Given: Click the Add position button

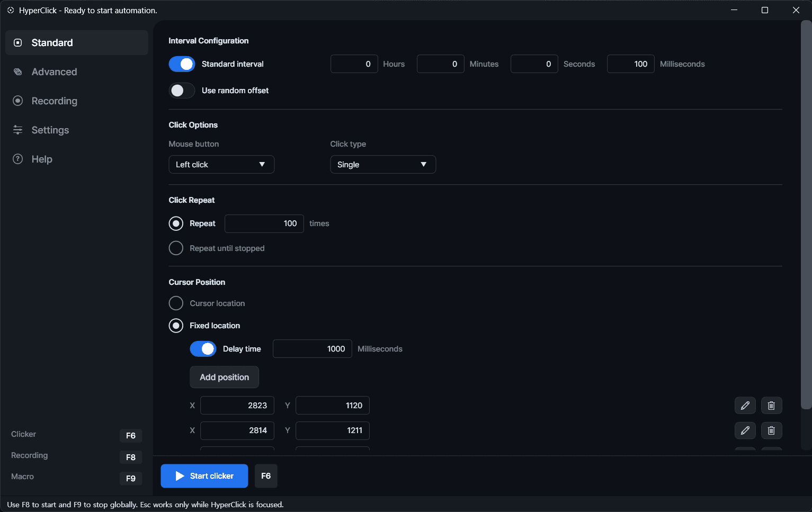Looking at the screenshot, I should (x=224, y=377).
